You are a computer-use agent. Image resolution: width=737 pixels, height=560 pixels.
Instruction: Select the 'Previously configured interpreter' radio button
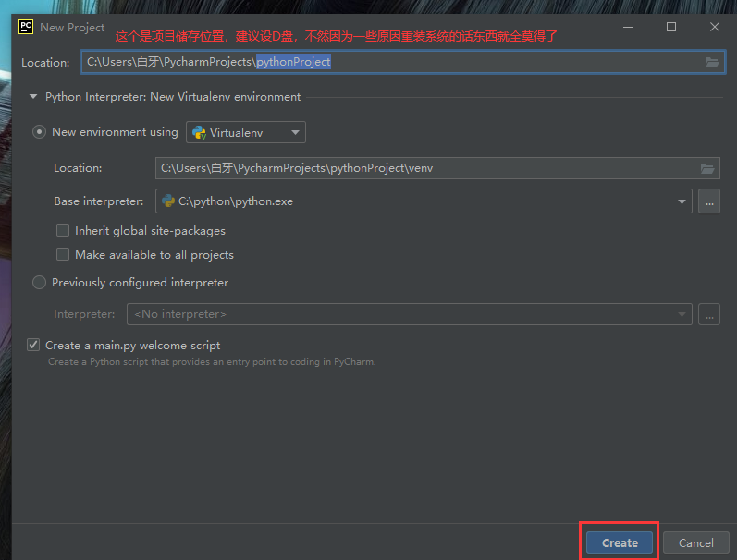[x=39, y=283]
